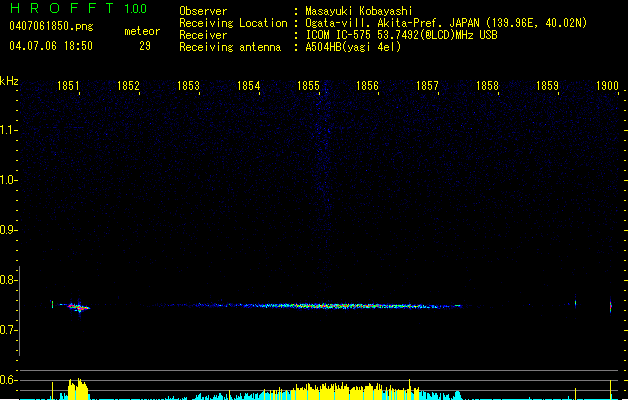
Task: Click the 0.9 frequency axis label
Action: click(x=7, y=230)
